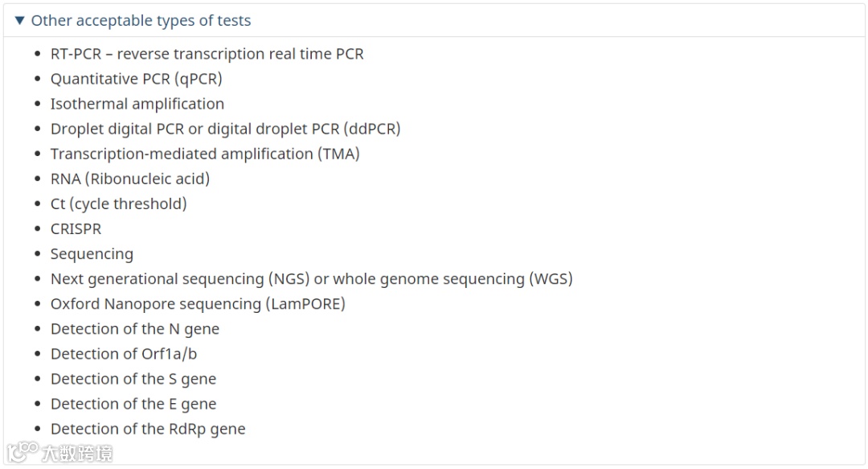Click the 'Other acceptable types of tests' heading
868x469 pixels.
141,21
